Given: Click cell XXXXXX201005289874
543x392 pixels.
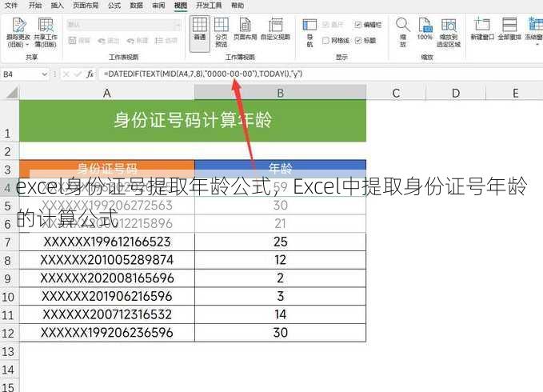Looking at the screenshot, I should click(107, 260).
